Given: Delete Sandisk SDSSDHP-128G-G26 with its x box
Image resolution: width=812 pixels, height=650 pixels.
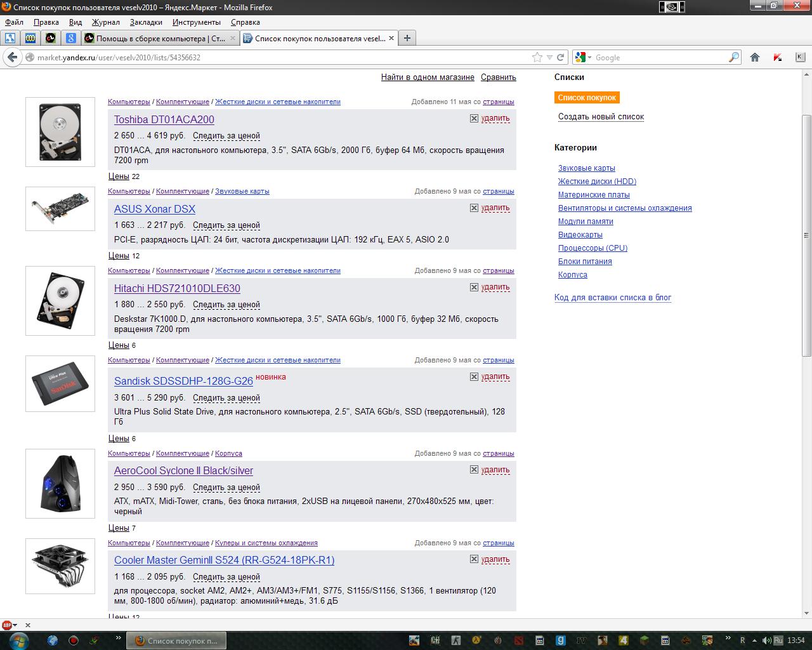Looking at the screenshot, I should tap(474, 376).
